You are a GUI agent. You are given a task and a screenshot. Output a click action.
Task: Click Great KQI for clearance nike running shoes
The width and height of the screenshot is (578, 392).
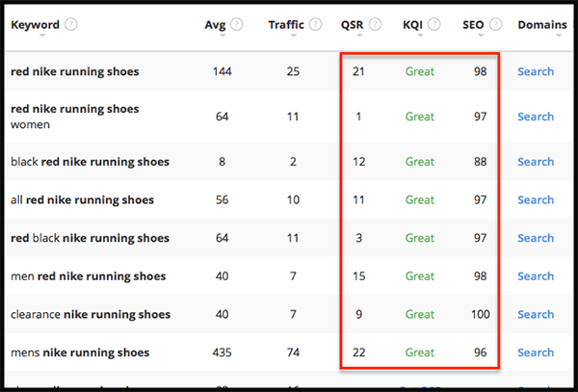(x=420, y=314)
